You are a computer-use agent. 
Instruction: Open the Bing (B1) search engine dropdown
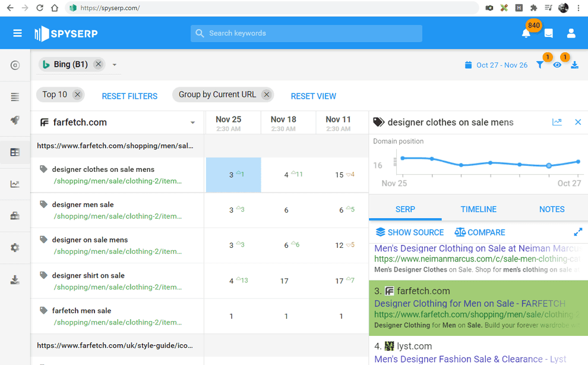pos(114,64)
